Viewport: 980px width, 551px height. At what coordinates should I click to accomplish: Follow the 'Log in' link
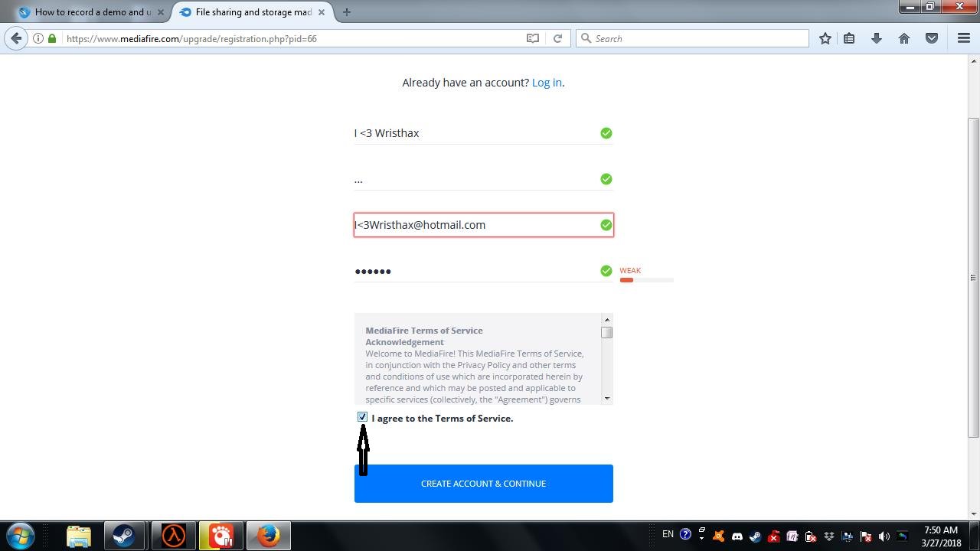pyautogui.click(x=547, y=83)
